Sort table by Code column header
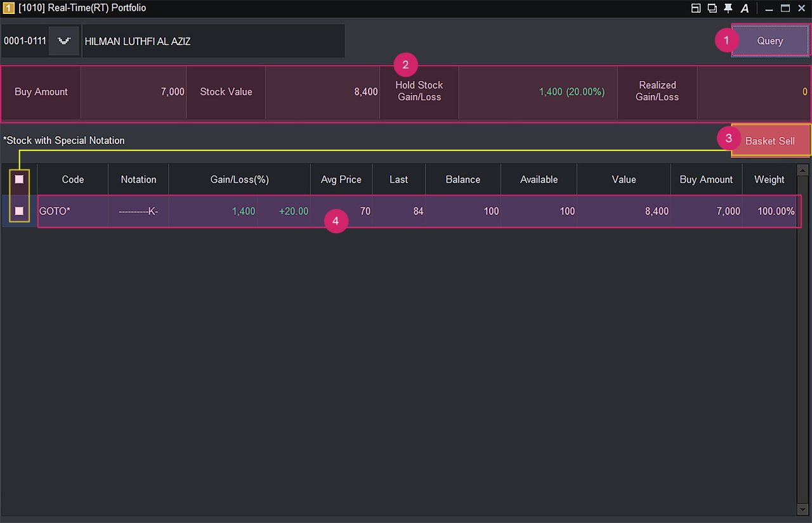 tap(72, 179)
